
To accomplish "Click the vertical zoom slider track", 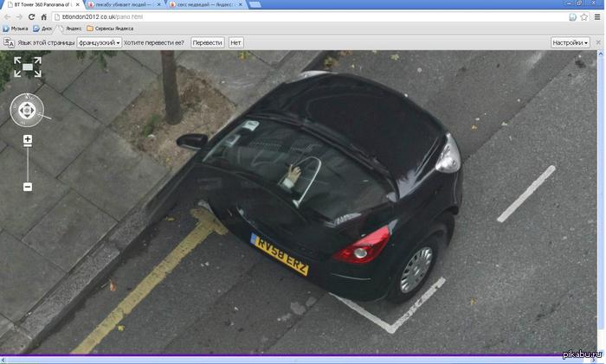I will 28,163.
